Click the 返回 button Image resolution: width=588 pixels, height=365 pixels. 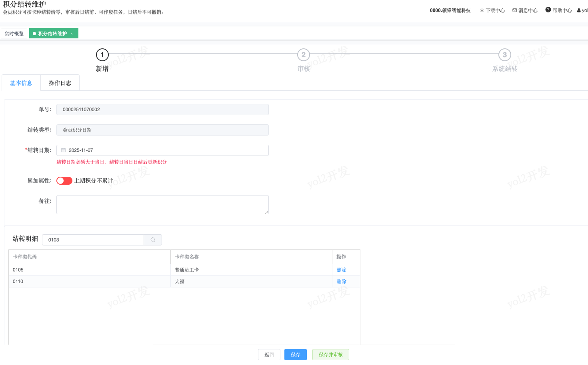(269, 355)
